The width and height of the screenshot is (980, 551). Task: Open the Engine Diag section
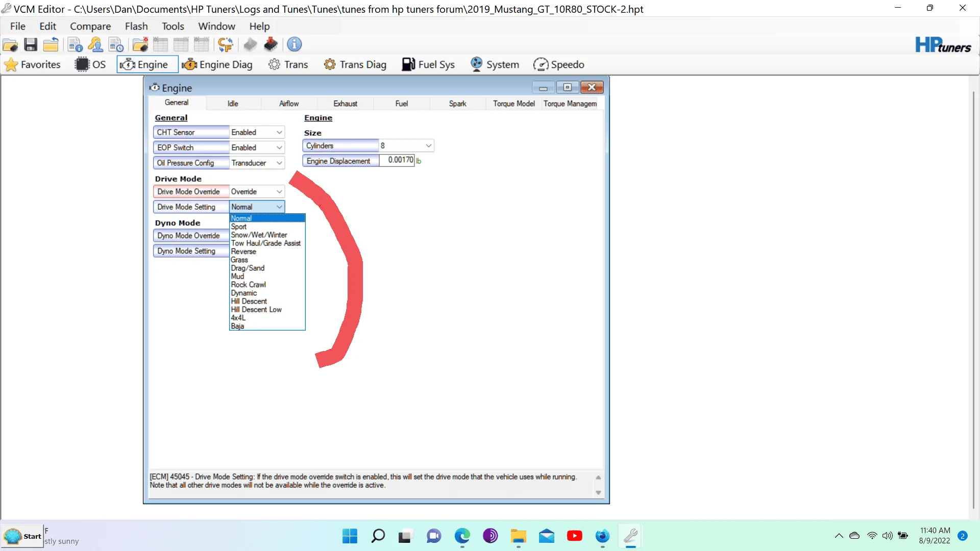(x=217, y=64)
